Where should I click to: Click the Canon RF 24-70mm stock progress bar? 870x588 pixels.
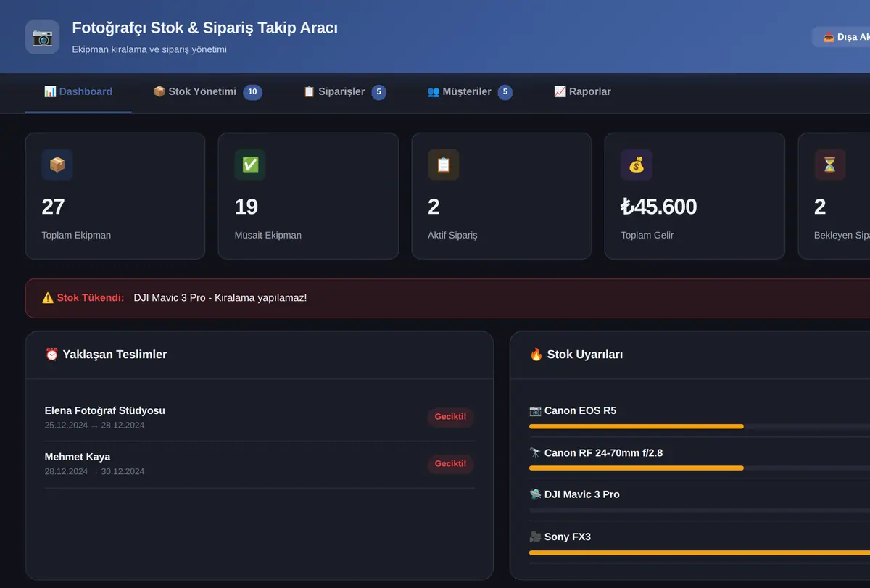click(x=700, y=468)
